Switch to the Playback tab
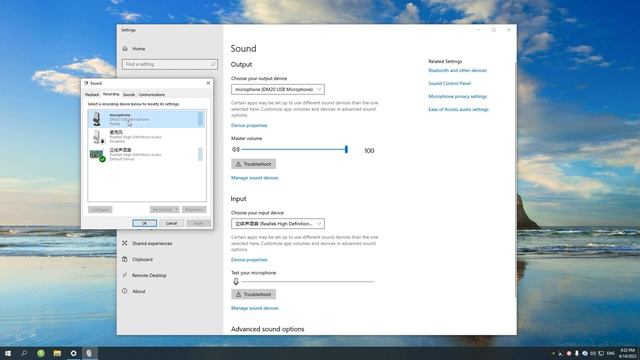This screenshot has width=640, height=360. click(92, 95)
